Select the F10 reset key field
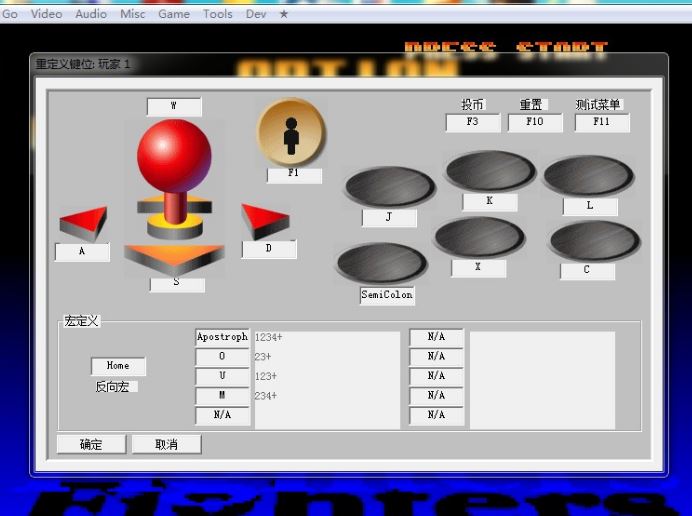The image size is (692, 516). (x=535, y=122)
